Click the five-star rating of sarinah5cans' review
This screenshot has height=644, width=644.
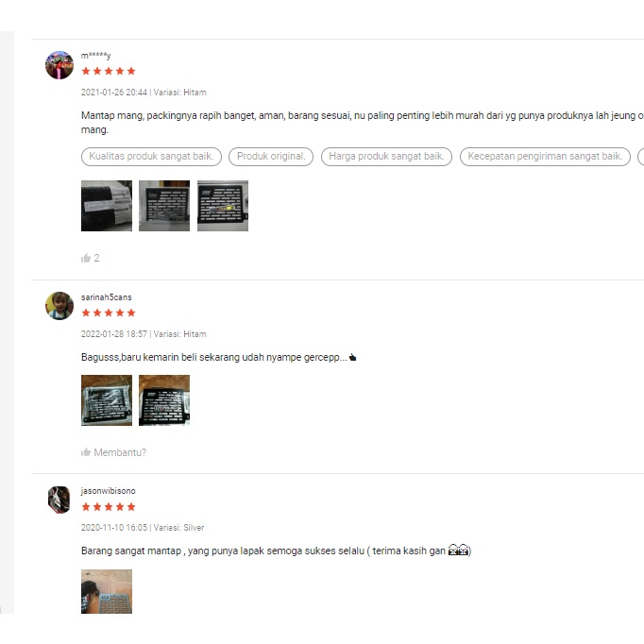(109, 313)
